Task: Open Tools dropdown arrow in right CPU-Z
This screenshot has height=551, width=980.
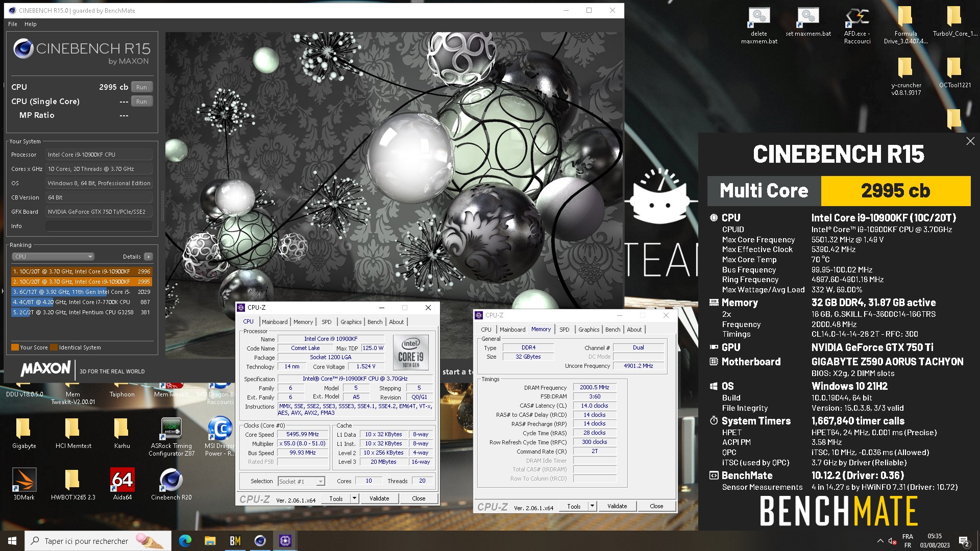Action: [592, 506]
